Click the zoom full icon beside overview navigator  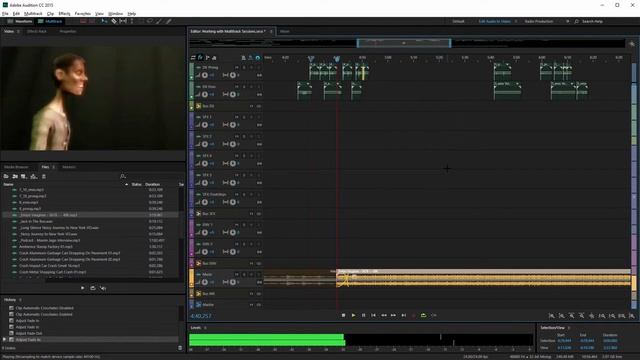click(632, 44)
